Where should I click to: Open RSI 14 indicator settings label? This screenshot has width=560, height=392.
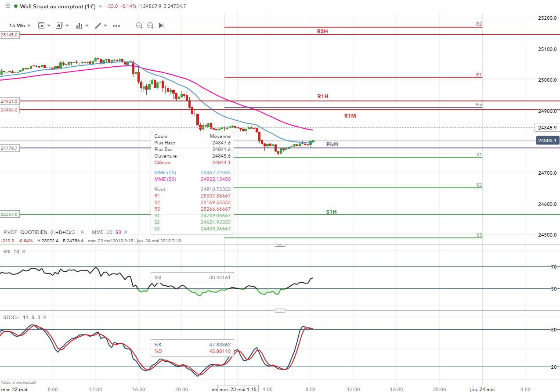(x=11, y=252)
